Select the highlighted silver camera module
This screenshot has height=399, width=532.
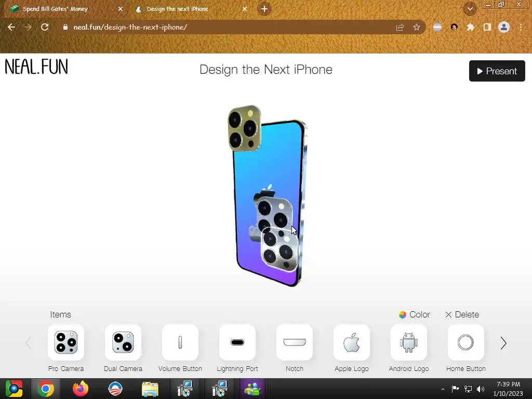tap(280, 250)
